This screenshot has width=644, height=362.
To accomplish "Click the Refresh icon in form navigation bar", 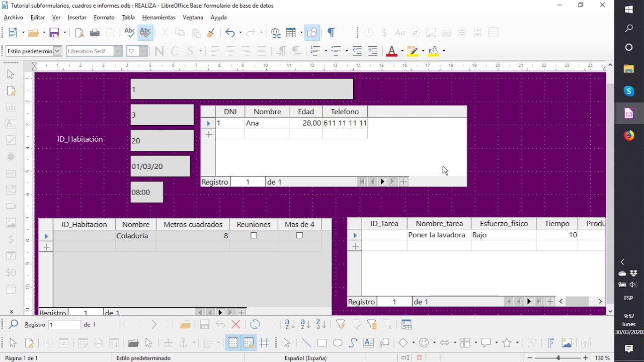I will 255,325.
